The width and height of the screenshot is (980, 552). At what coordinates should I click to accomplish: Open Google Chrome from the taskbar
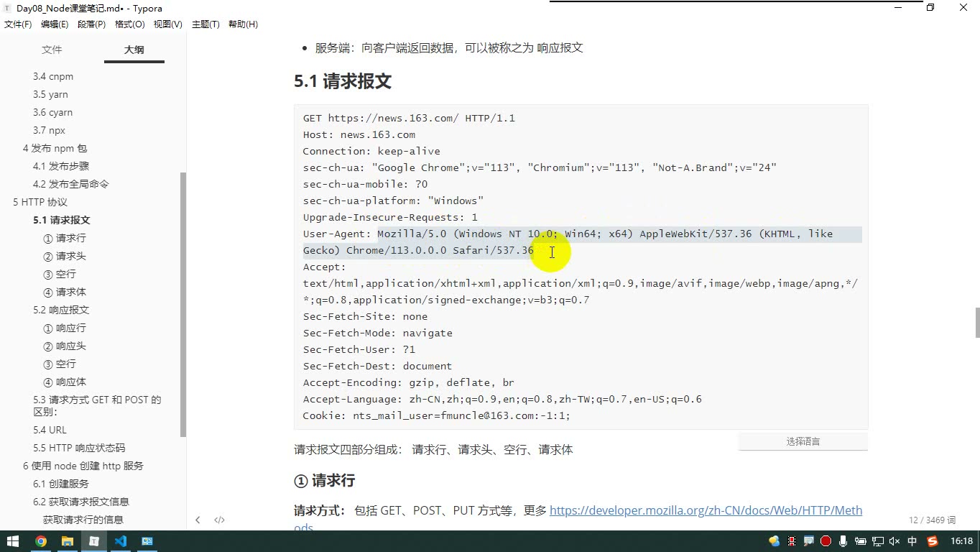click(x=41, y=541)
